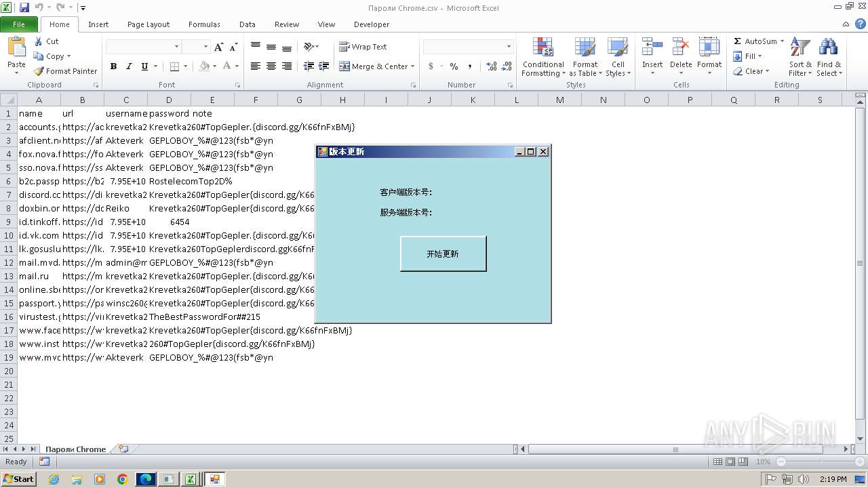Viewport: 868px width, 488px height.
Task: Switch to the Insert tab
Action: pyautogui.click(x=98, y=24)
